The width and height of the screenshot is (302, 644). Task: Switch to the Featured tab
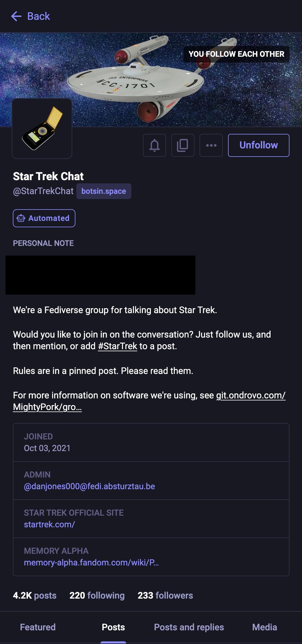tap(38, 627)
